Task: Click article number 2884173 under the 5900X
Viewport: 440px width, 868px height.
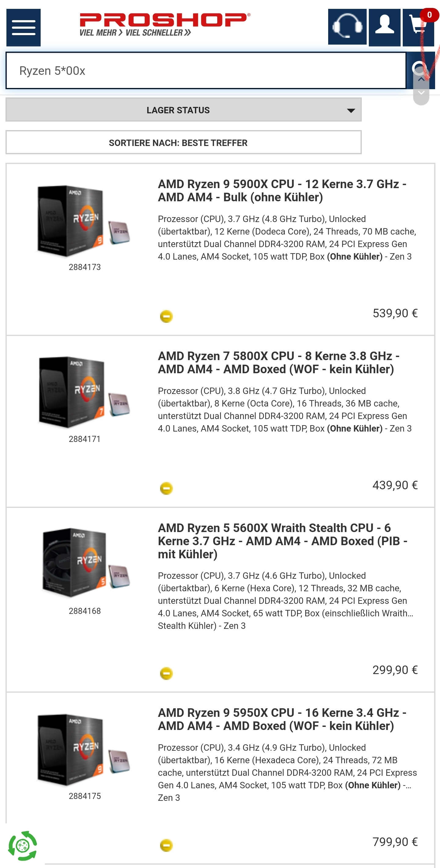Action: click(x=84, y=268)
